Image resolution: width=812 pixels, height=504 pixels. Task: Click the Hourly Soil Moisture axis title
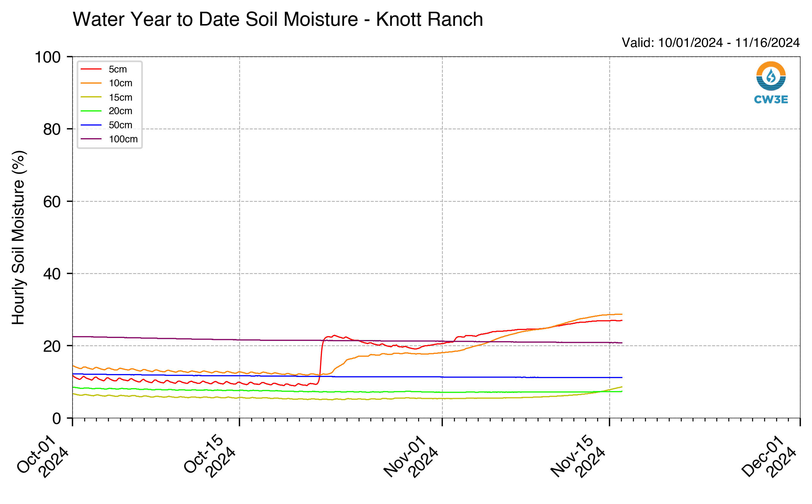pyautogui.click(x=18, y=237)
